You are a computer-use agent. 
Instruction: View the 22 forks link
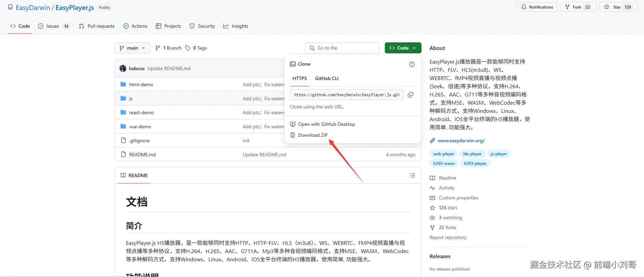pyautogui.click(x=447, y=227)
